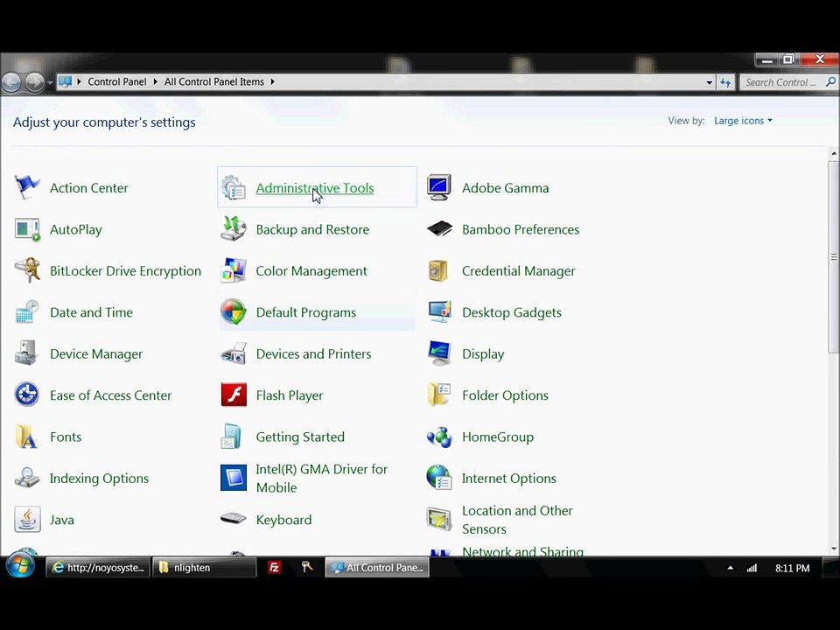Click the Keyboard icon
The width and height of the screenshot is (840, 630).
click(234, 519)
